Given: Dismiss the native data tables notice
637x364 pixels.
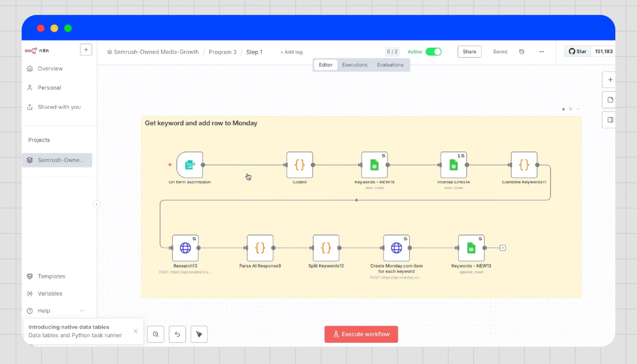Looking at the screenshot, I should (136, 331).
